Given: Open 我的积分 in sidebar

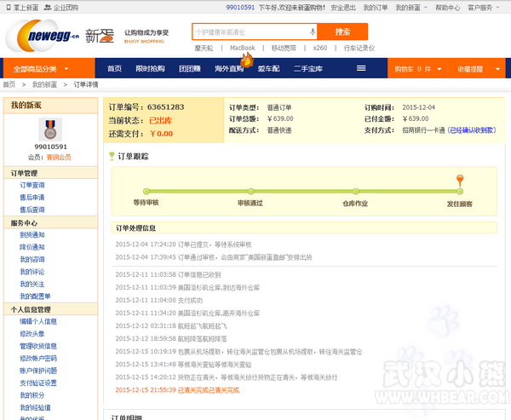Looking at the screenshot, I should click(x=32, y=395).
